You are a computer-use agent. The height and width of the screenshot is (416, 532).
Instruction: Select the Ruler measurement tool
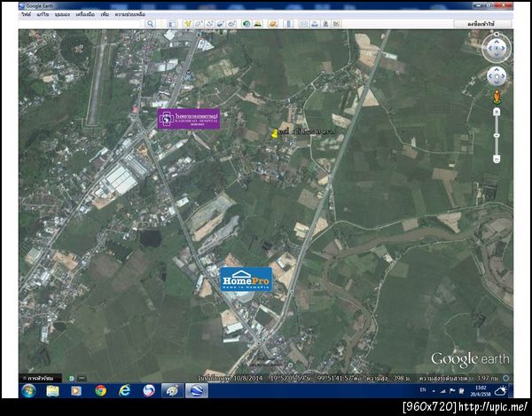click(288, 24)
